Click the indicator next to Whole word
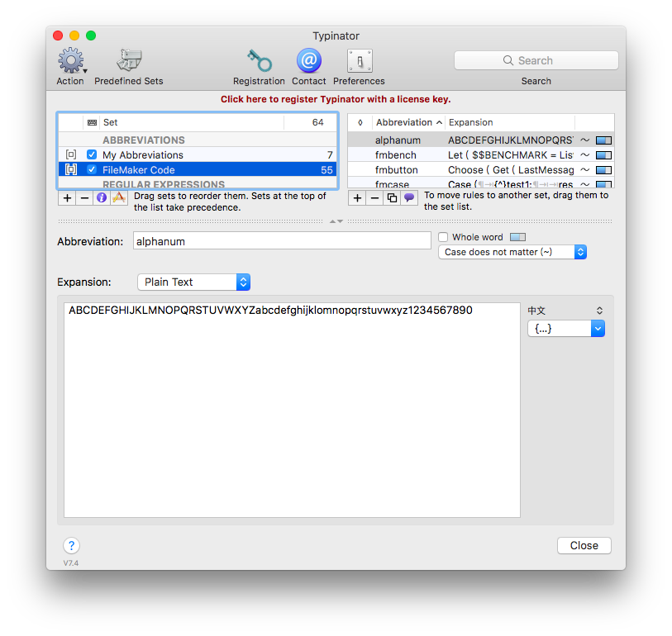Image resolution: width=672 pixels, height=636 pixels. click(x=517, y=237)
